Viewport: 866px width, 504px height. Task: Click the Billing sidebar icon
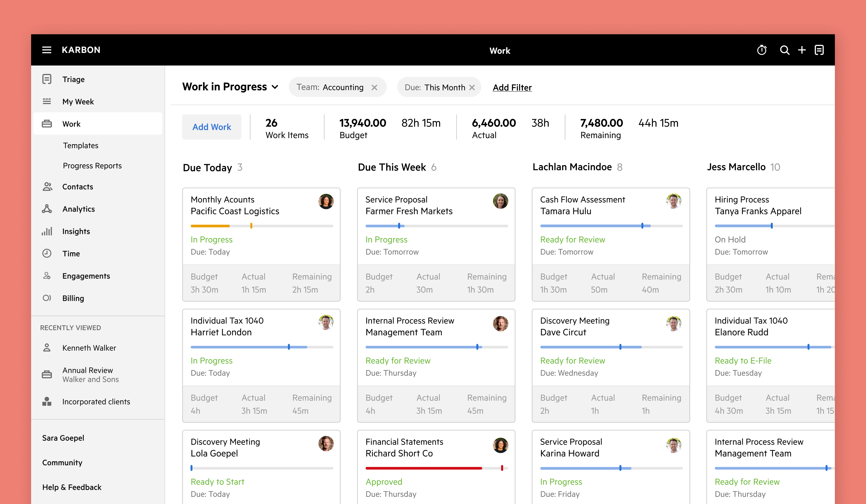(x=47, y=298)
